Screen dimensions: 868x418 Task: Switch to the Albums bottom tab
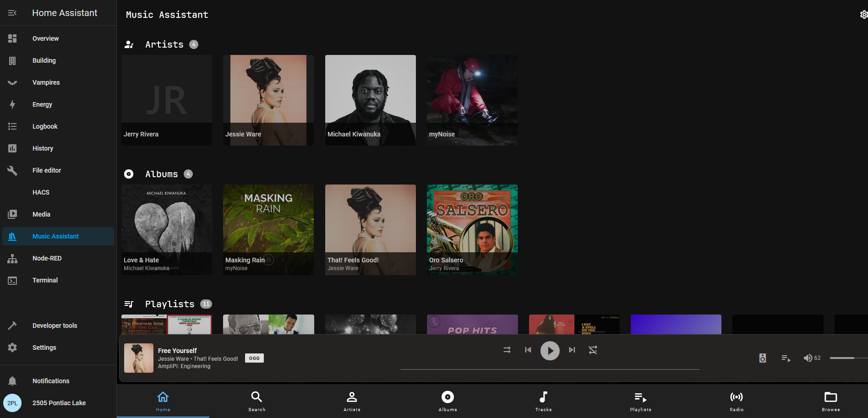448,401
